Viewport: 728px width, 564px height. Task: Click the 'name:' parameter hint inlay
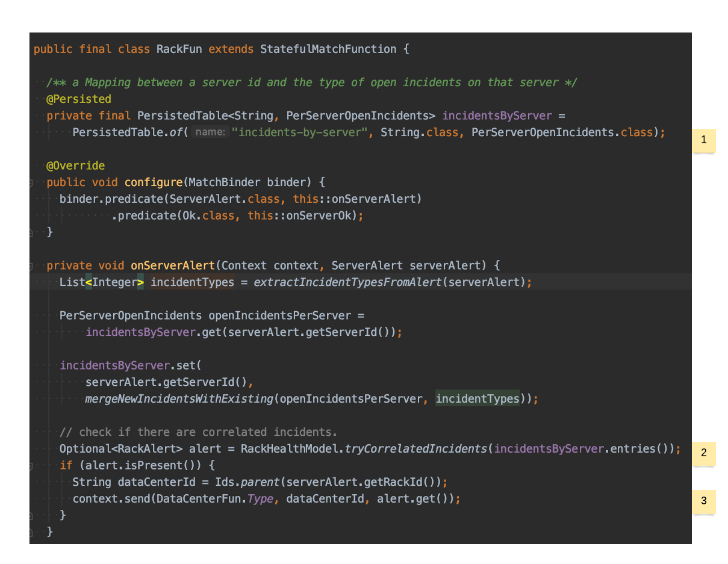click(210, 132)
